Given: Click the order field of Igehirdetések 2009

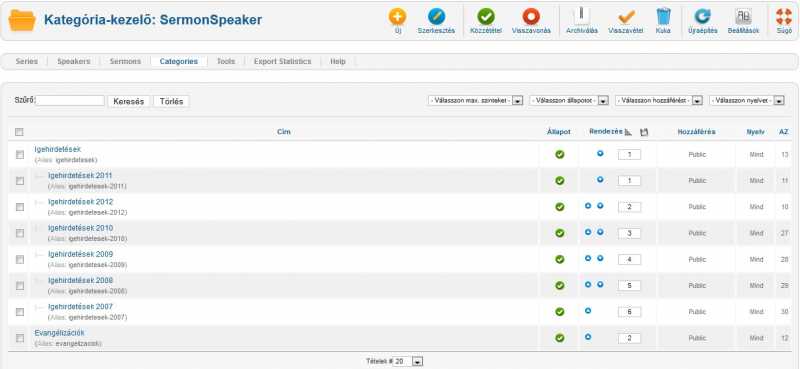Looking at the screenshot, I should [x=629, y=259].
